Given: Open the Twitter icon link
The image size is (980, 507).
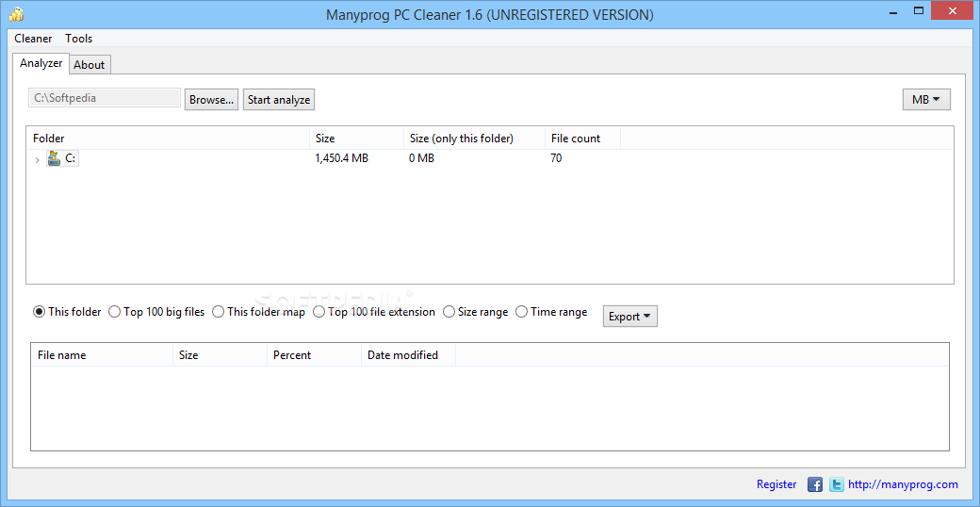Looking at the screenshot, I should tap(836, 484).
